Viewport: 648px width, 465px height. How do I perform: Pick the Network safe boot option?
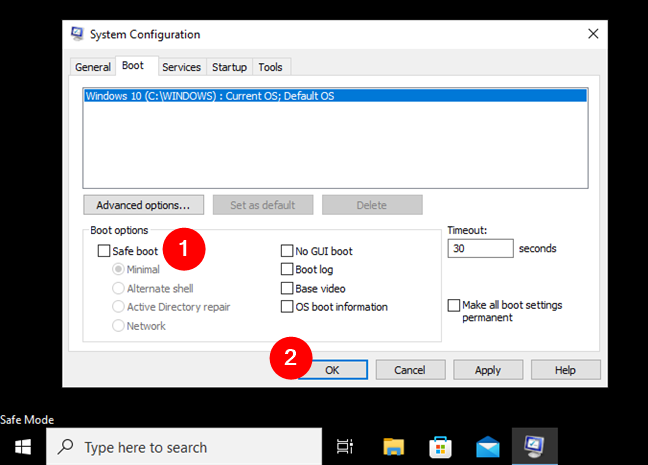118,326
